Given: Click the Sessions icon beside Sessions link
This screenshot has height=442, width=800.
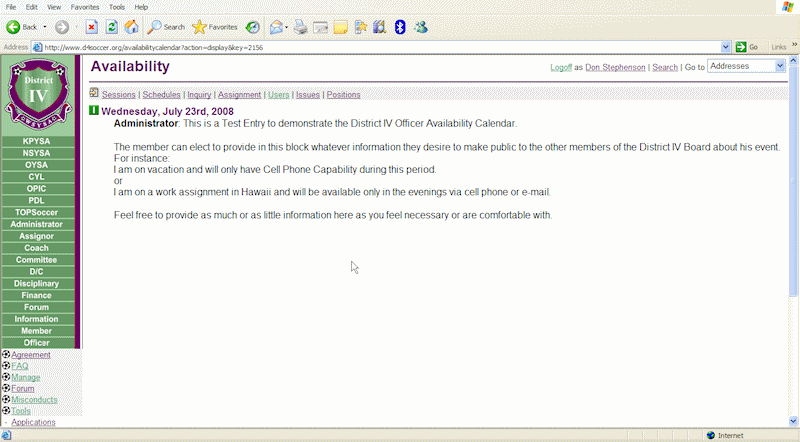Looking at the screenshot, I should 94,94.
